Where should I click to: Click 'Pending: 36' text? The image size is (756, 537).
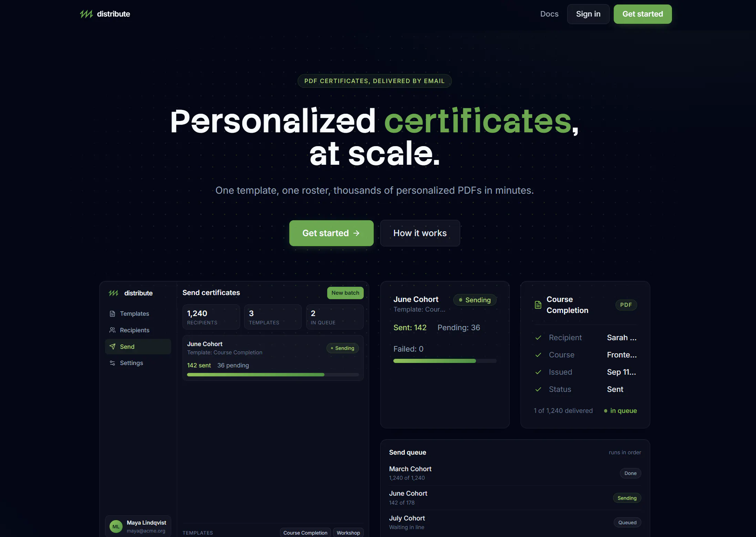(459, 328)
